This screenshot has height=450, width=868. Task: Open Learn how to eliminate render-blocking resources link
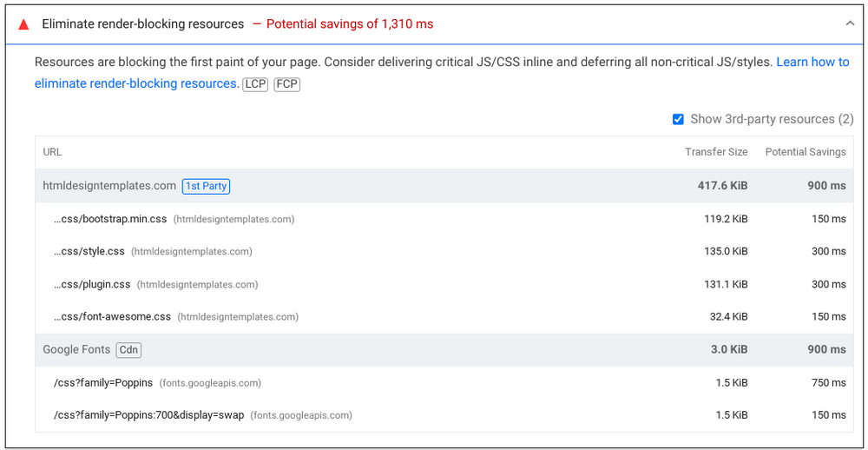point(812,63)
